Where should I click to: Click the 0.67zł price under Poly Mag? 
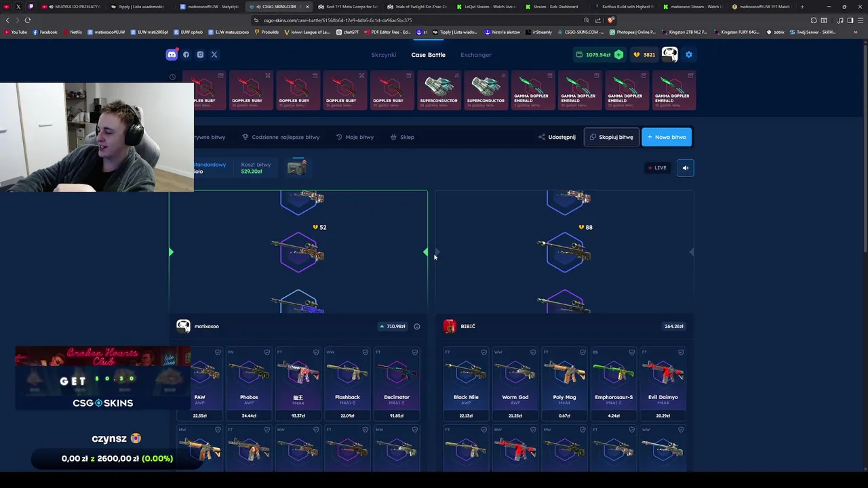click(x=564, y=415)
